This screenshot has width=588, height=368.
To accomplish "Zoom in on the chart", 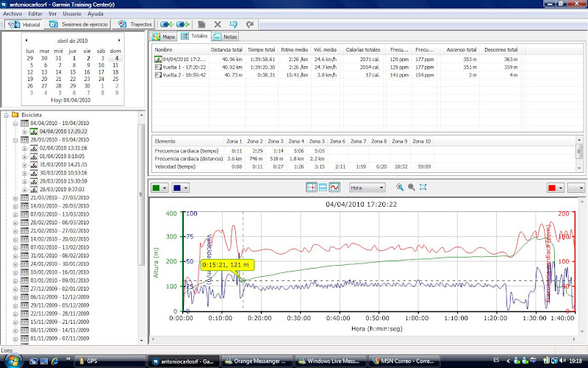I will click(400, 187).
